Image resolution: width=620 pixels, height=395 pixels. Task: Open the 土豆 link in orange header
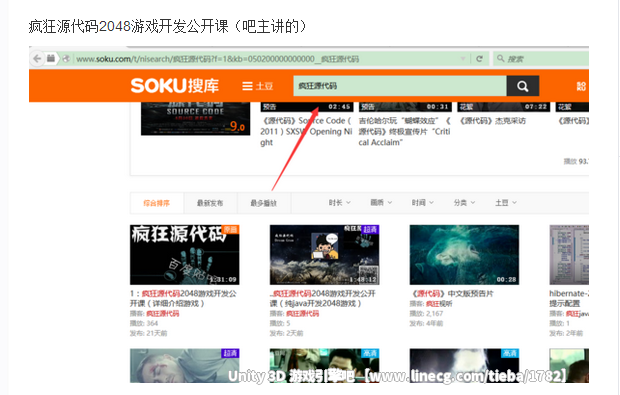pos(264,86)
